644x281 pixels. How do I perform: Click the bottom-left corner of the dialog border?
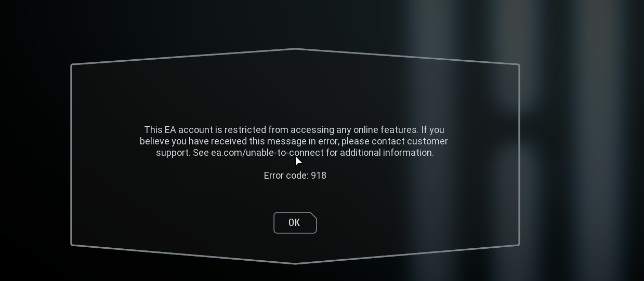tap(72, 244)
